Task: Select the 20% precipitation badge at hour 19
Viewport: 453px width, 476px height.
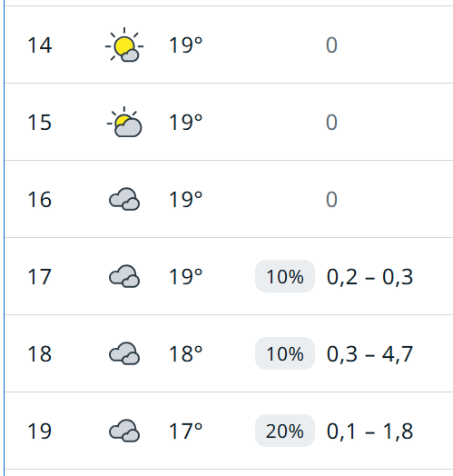Action: coord(285,431)
